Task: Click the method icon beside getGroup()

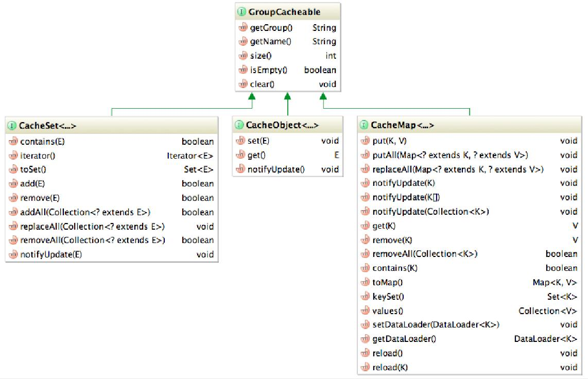Action: pyautogui.click(x=243, y=28)
